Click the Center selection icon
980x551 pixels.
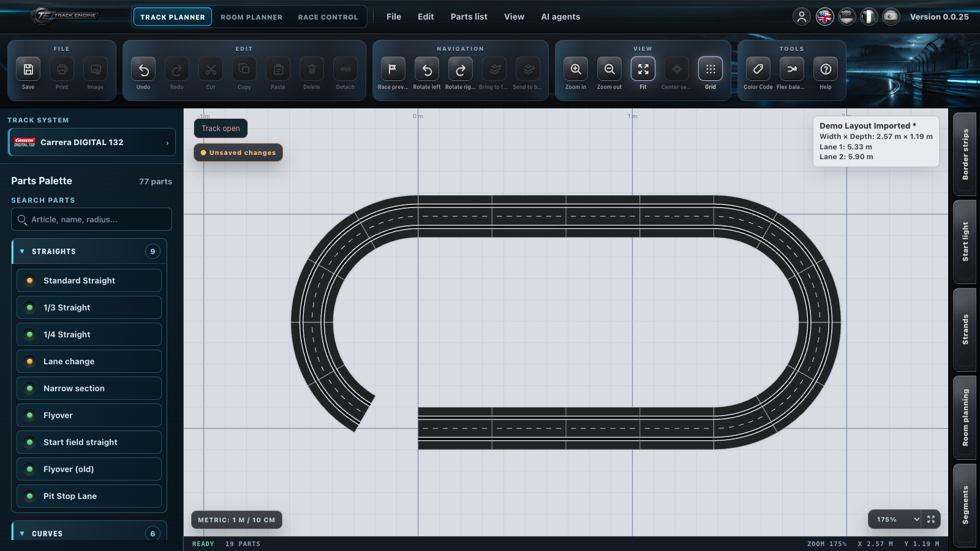pyautogui.click(x=677, y=69)
